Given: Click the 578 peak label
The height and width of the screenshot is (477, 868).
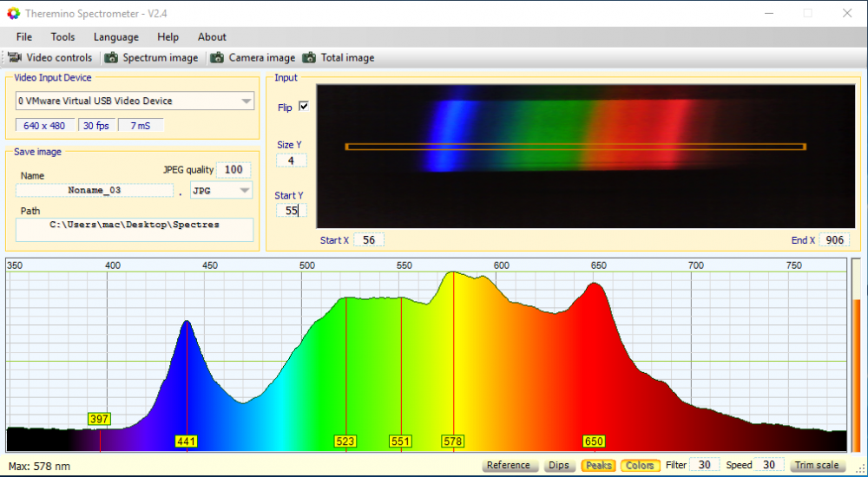Looking at the screenshot, I should coord(453,441).
